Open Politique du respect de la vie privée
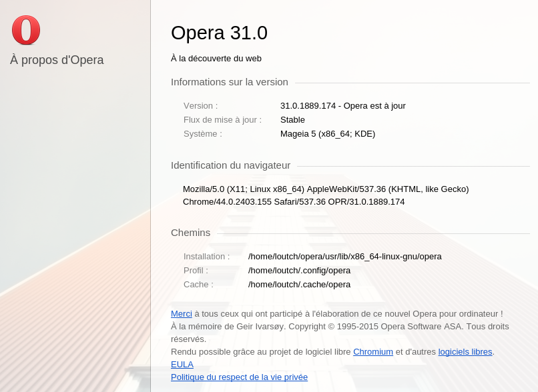Screen dimensions: 538x392 pyautogui.click(x=239, y=377)
